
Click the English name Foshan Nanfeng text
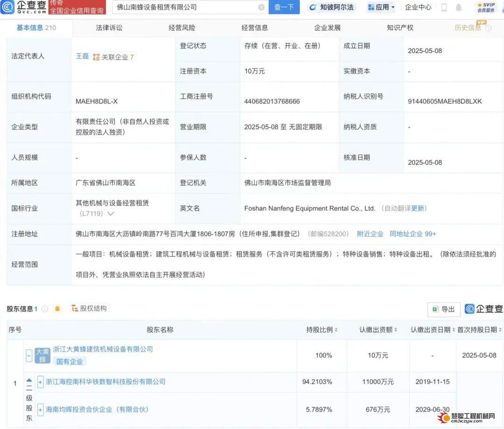[x=309, y=208]
